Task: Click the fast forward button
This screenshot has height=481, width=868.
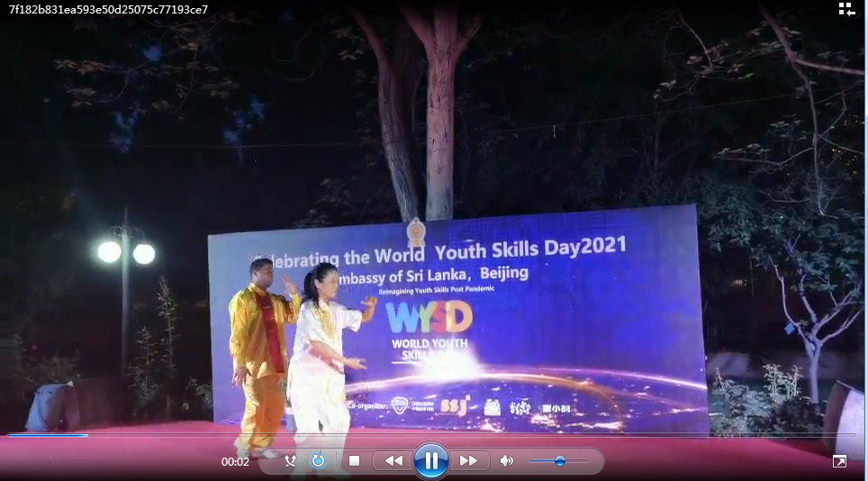Action: click(468, 460)
